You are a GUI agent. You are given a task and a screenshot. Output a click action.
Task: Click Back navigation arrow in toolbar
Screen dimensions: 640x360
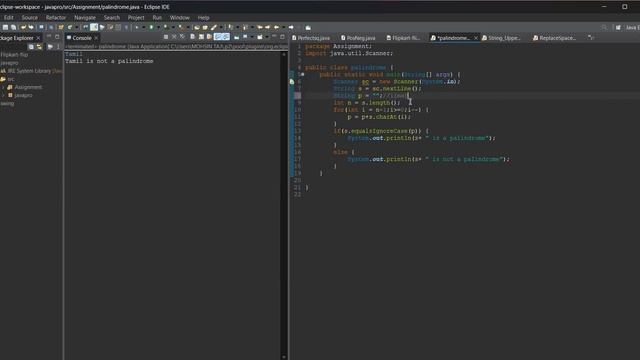coord(276,27)
